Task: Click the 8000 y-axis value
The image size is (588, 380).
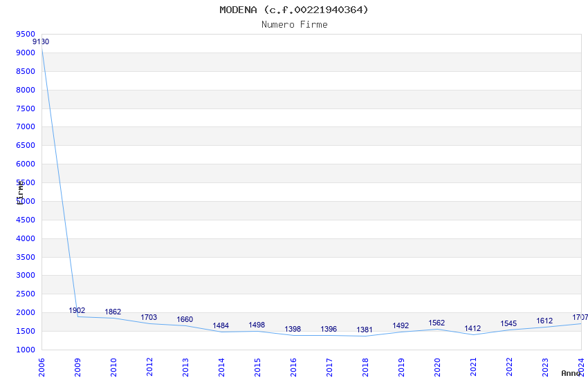Action: click(x=26, y=90)
